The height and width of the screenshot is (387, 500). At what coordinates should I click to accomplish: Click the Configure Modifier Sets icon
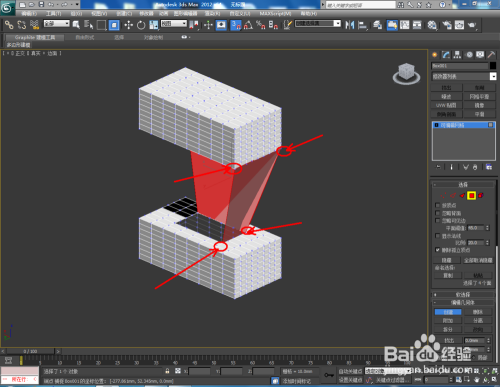coord(489,167)
